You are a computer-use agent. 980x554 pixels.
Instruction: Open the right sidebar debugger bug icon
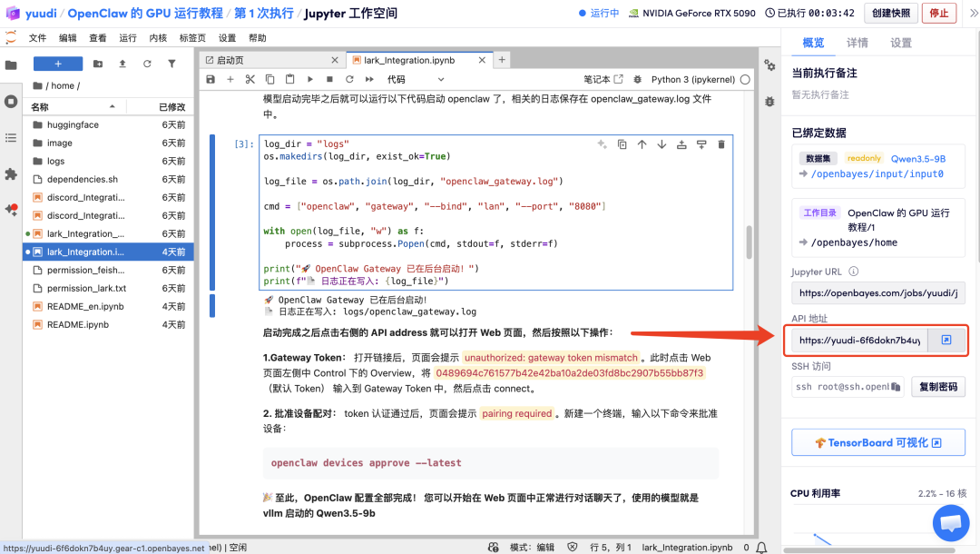click(770, 102)
